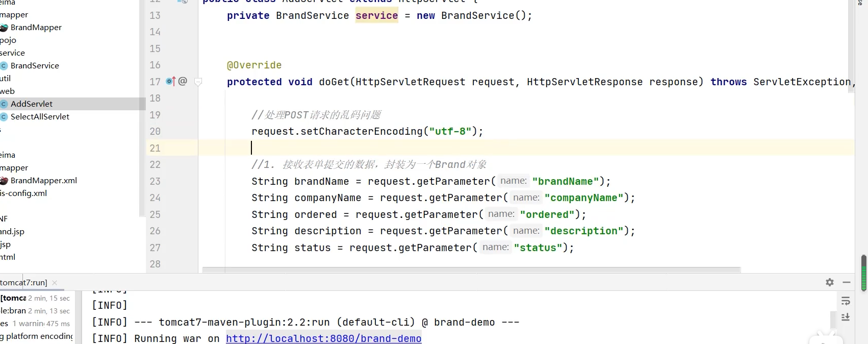Click the "utf-8" string literal
Screen dimensions: 868x344
click(450, 131)
